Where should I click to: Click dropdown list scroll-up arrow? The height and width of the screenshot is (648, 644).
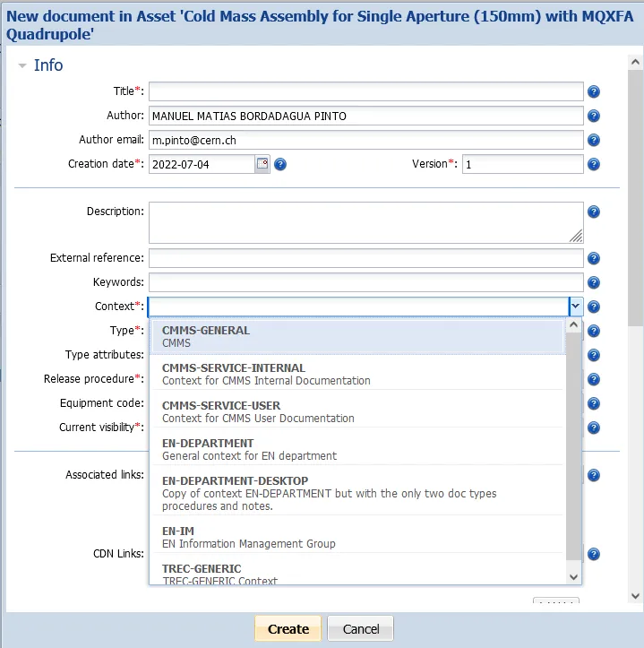click(573, 324)
